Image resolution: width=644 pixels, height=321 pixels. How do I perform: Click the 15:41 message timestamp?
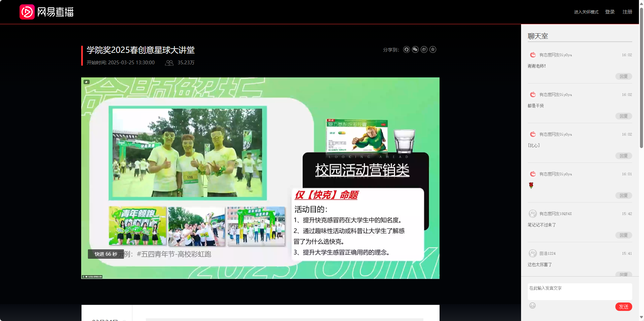pos(627,253)
